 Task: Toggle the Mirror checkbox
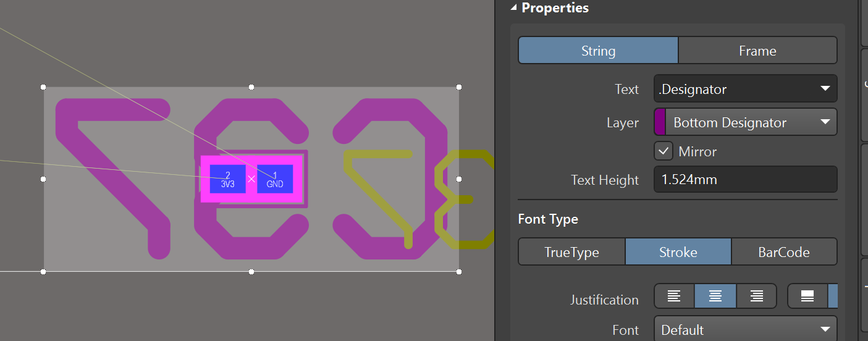coord(664,151)
